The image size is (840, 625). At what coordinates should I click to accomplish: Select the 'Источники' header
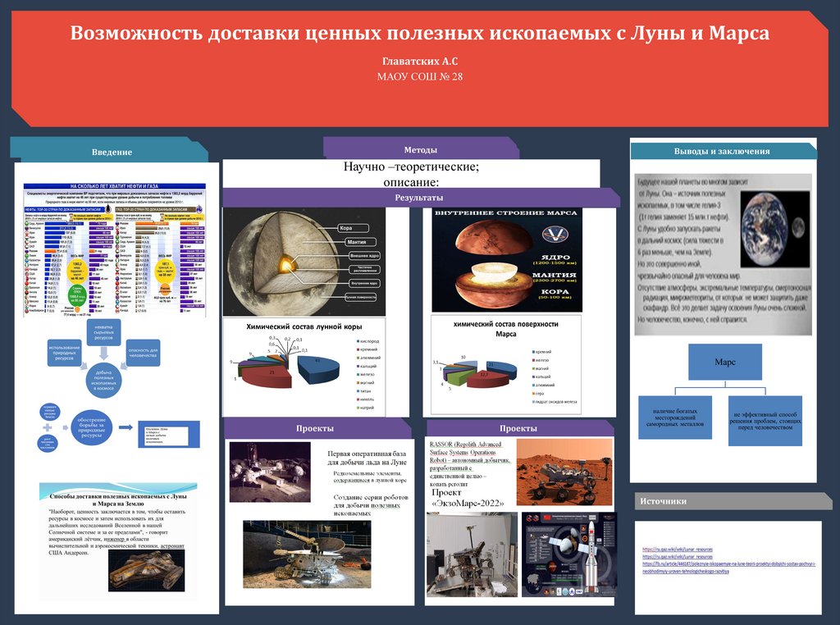pos(664,501)
